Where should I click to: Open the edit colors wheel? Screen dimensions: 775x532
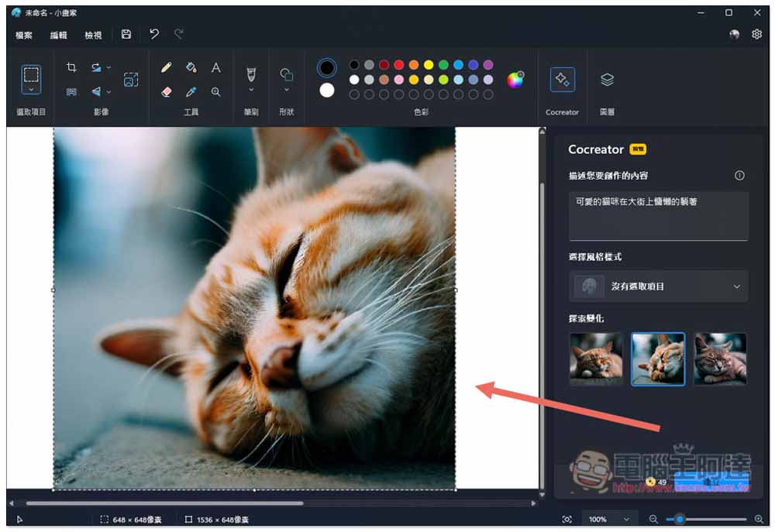coord(515,80)
